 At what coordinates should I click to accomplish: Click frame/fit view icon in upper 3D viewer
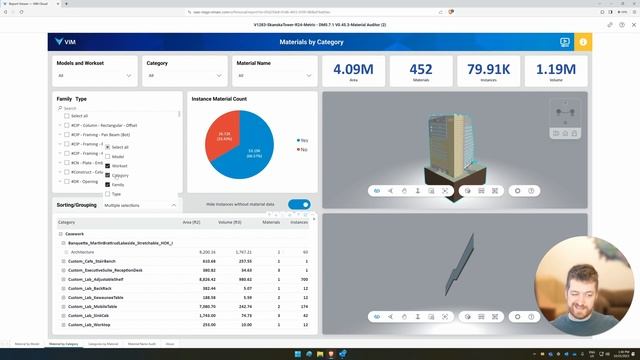(445, 191)
